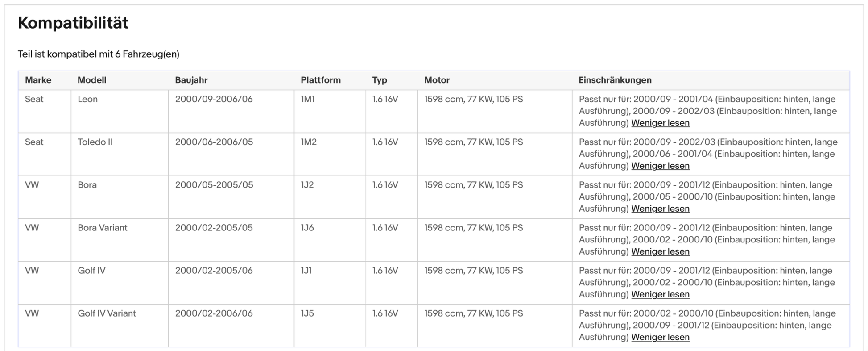Click the Motor column header

[437, 80]
